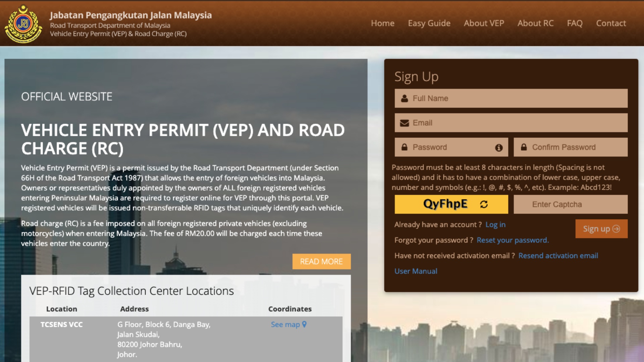The height and width of the screenshot is (362, 644).
Task: Click the Sign up button
Action: pos(601,229)
